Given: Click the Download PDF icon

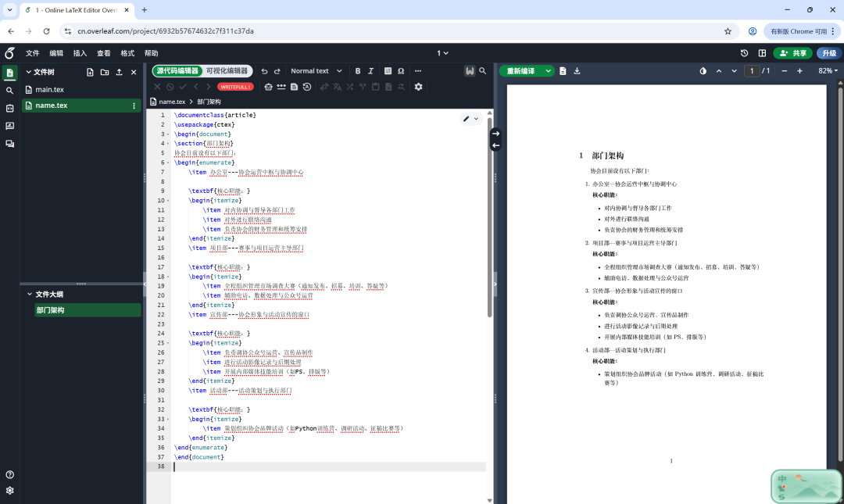Looking at the screenshot, I should click(577, 71).
